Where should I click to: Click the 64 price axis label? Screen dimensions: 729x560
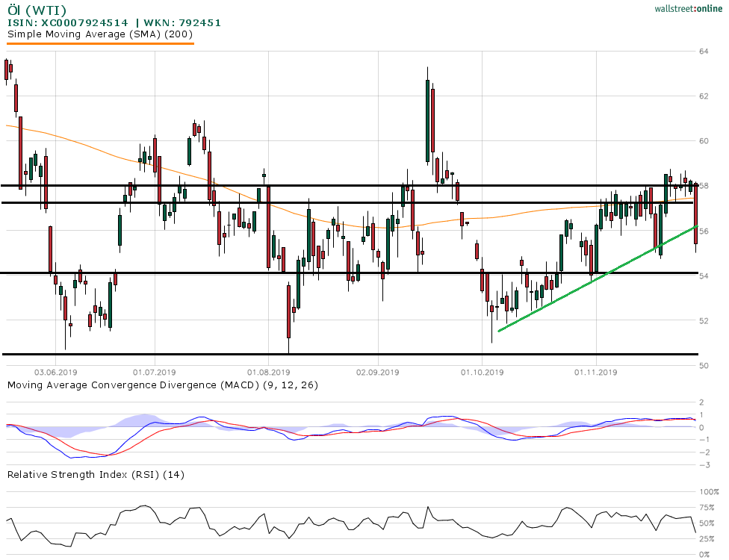(704, 52)
